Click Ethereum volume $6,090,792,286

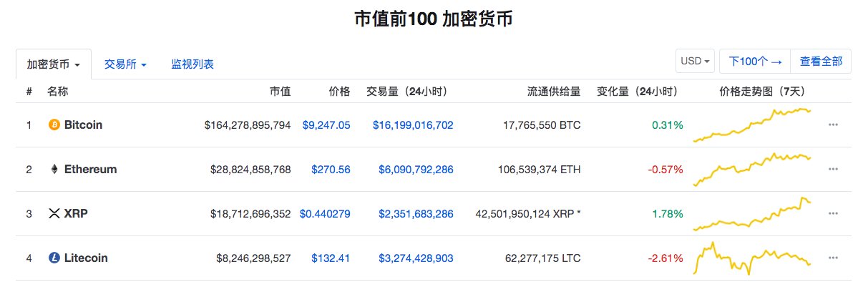coord(416,170)
